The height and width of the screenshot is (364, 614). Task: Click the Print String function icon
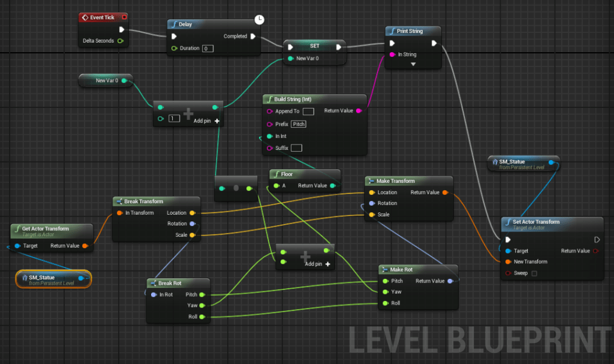click(x=392, y=31)
